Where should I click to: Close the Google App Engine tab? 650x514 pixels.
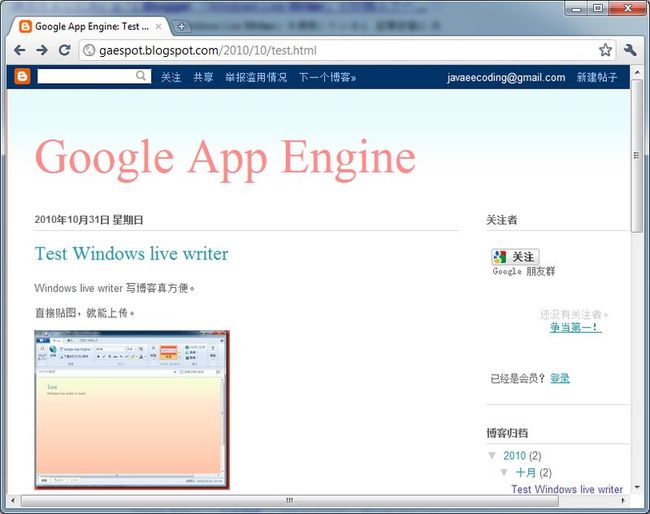click(x=158, y=27)
